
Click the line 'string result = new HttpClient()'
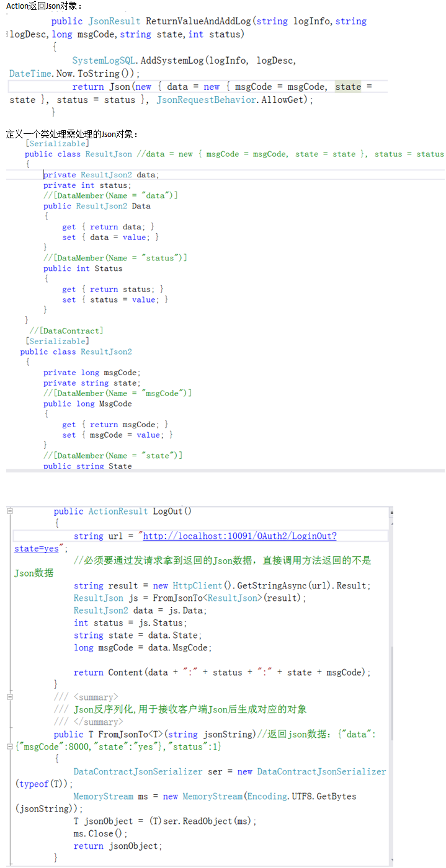222,586
